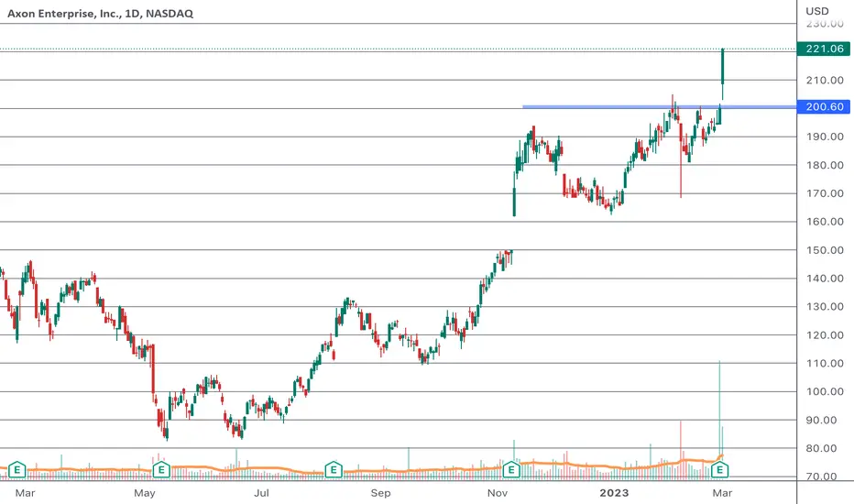Click the 180.00 price axis label
854x504 pixels.
[825, 165]
